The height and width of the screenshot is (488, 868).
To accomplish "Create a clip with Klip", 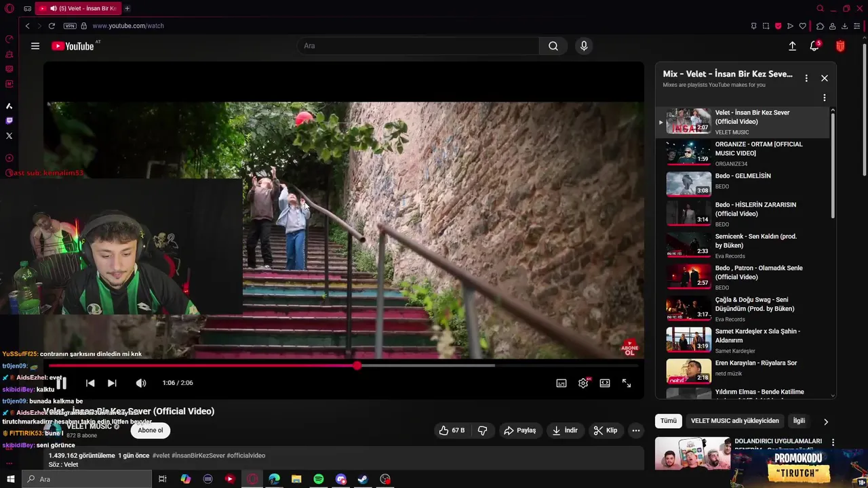I will (606, 430).
